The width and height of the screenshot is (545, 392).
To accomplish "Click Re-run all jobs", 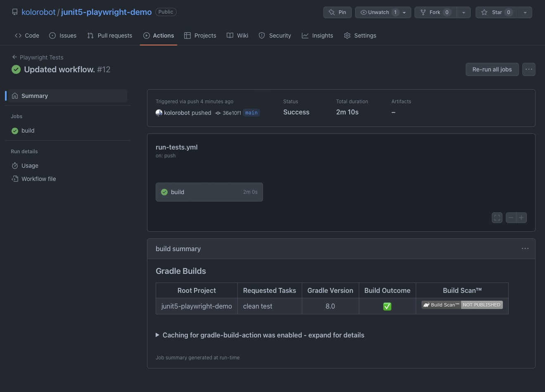I will pyautogui.click(x=492, y=69).
